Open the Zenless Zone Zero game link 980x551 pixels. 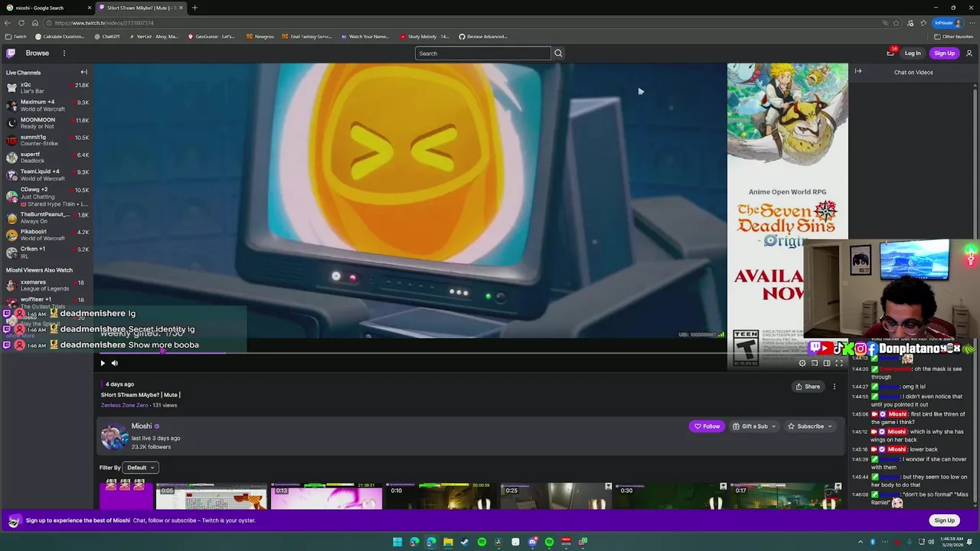pyautogui.click(x=124, y=405)
